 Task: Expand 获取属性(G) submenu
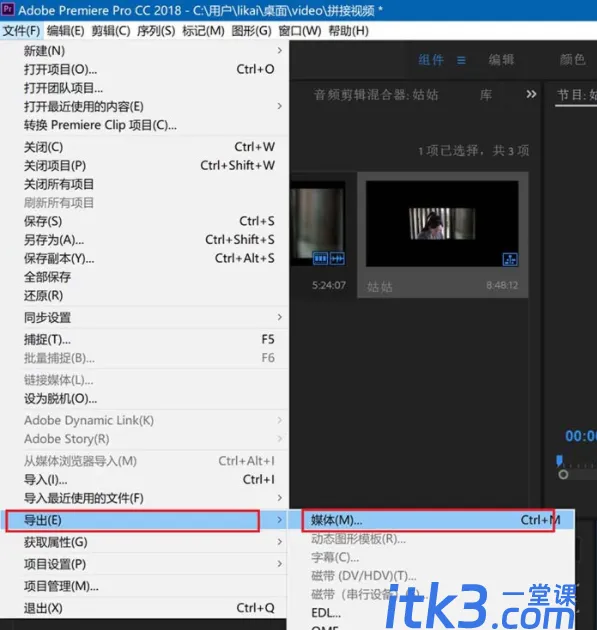[x=145, y=542]
